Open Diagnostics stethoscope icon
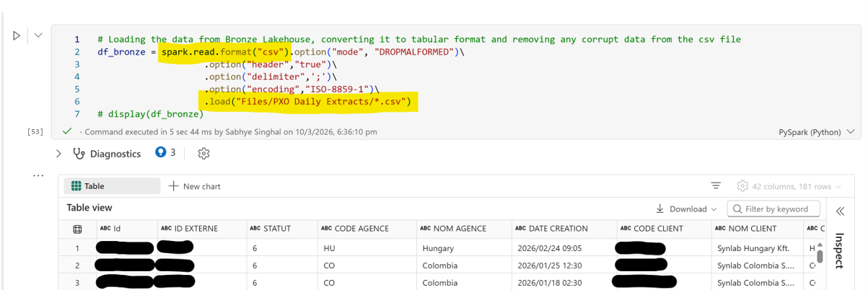 click(x=79, y=154)
